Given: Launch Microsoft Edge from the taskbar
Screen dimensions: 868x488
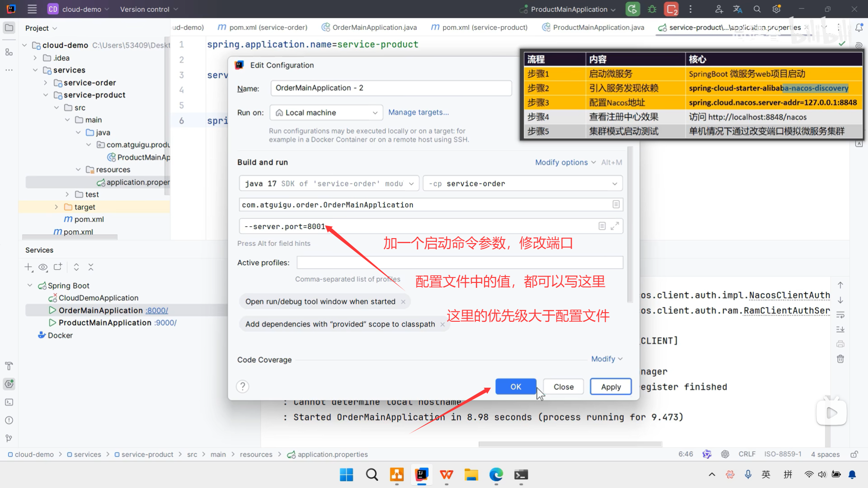Looking at the screenshot, I should [496, 475].
